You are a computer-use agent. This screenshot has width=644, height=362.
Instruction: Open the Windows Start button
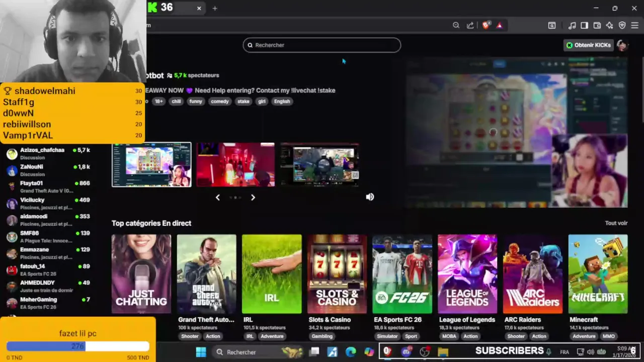pos(201,352)
